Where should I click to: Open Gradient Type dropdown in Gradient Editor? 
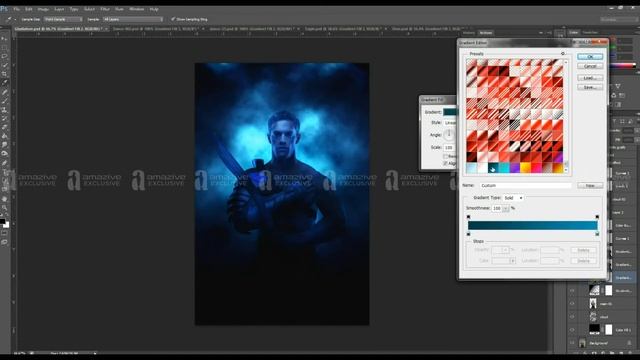coord(513,198)
